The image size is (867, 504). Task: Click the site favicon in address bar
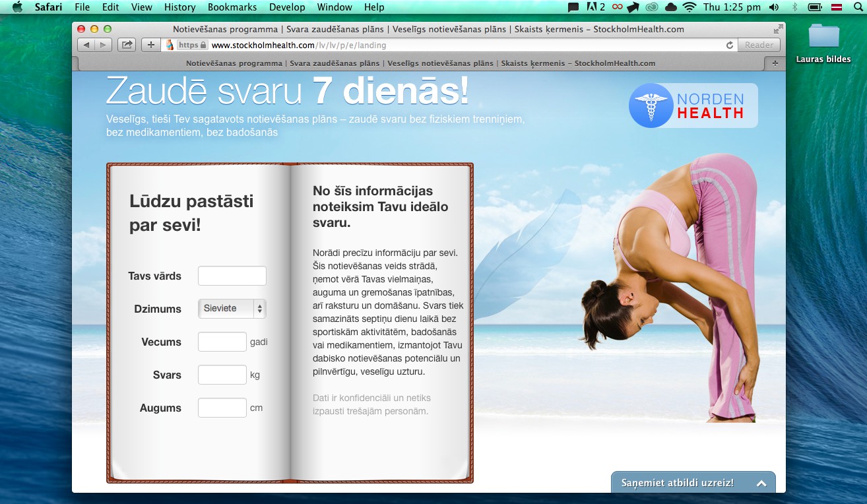(x=170, y=46)
